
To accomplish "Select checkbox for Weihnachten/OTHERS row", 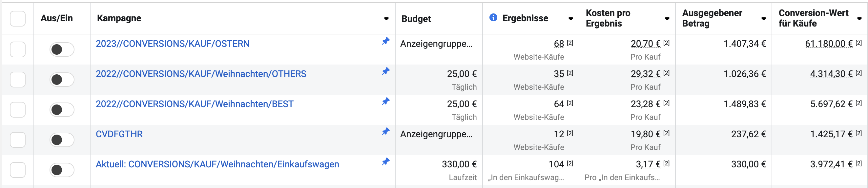I will tap(17, 80).
